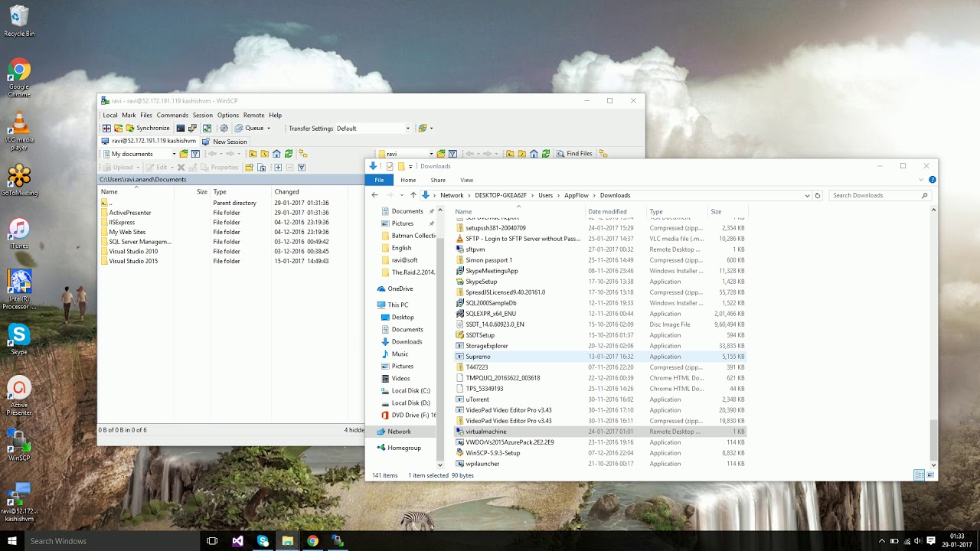The height and width of the screenshot is (551, 980).
Task: Click Create New Folder icon in WinSCP
Action: coord(249,167)
